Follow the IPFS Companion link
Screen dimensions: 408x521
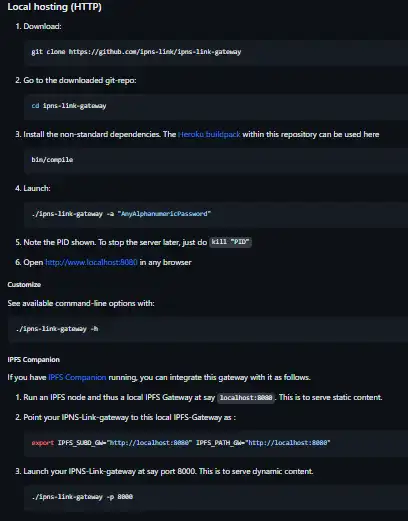77,377
